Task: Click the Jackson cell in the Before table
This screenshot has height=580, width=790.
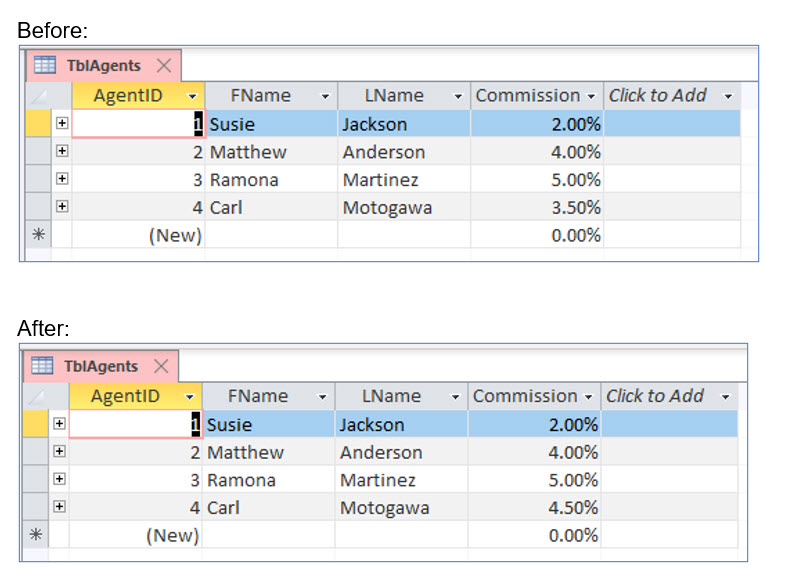Action: pyautogui.click(x=404, y=124)
